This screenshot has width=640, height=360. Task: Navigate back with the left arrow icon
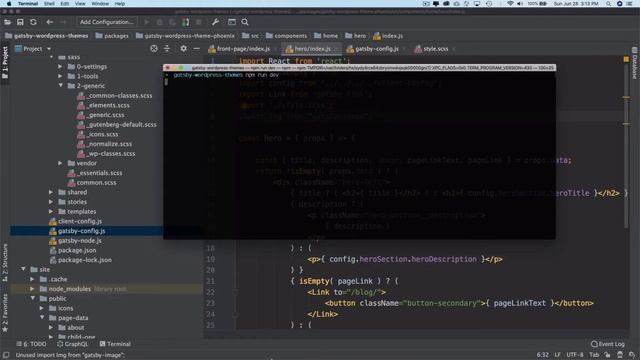(49, 22)
